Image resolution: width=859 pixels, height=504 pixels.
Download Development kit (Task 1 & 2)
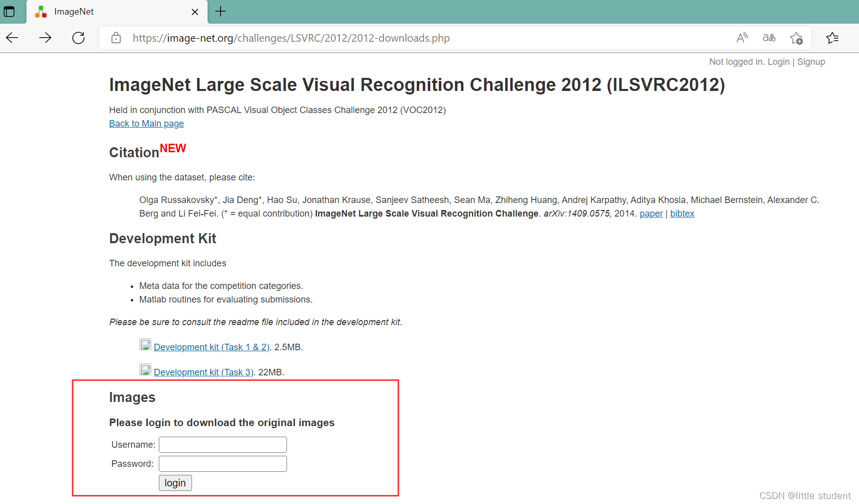212,347
